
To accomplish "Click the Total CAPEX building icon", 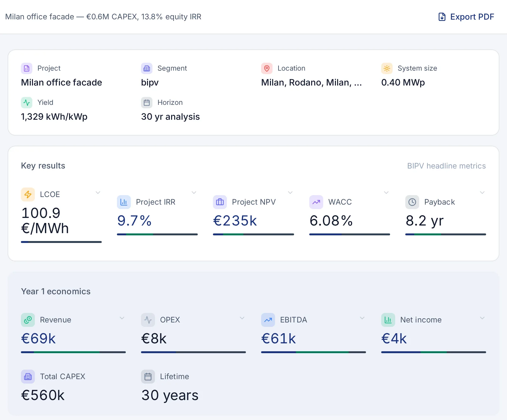I will tap(28, 376).
